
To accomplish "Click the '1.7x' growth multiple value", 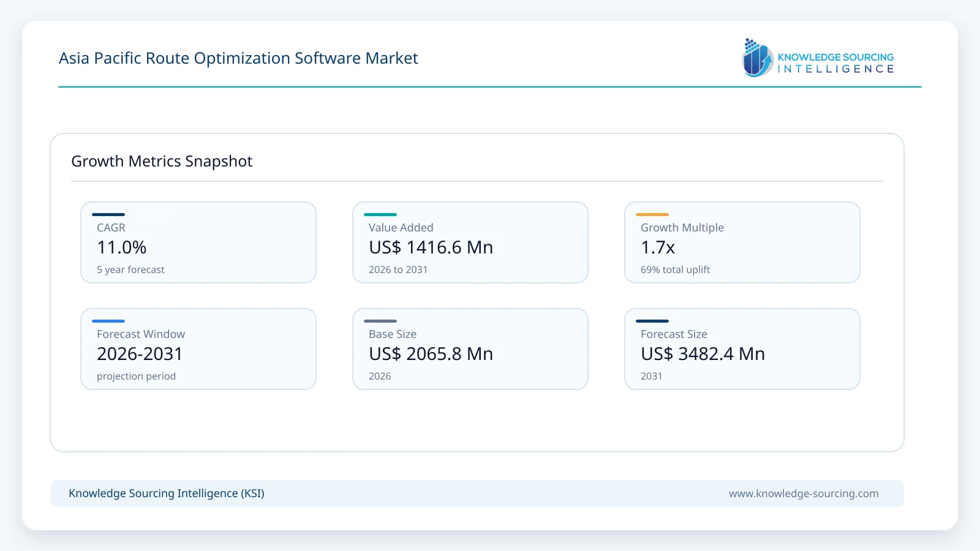I will click(x=658, y=247).
